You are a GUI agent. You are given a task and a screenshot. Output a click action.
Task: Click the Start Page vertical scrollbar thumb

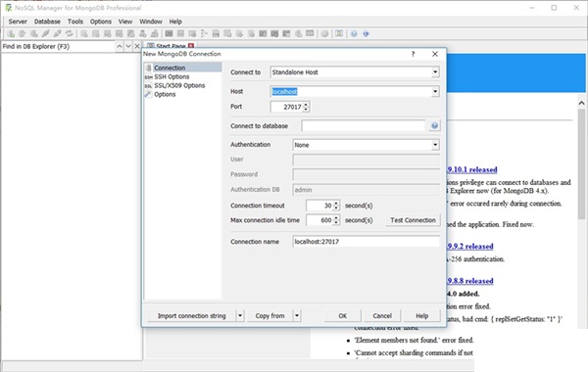(581, 164)
